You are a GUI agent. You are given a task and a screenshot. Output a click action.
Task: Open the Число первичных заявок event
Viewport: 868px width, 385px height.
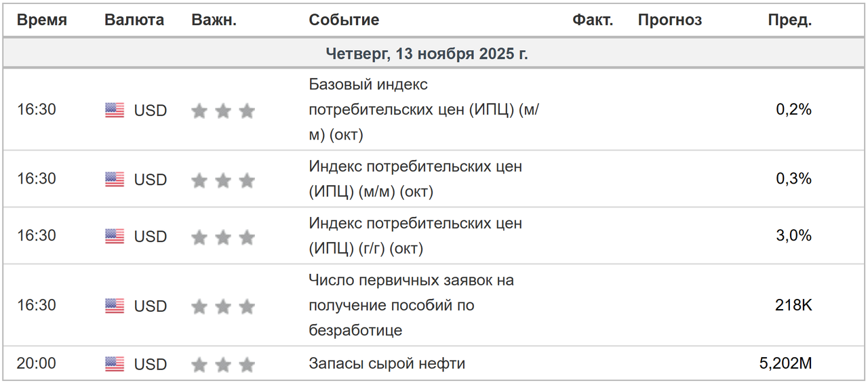pyautogui.click(x=411, y=305)
